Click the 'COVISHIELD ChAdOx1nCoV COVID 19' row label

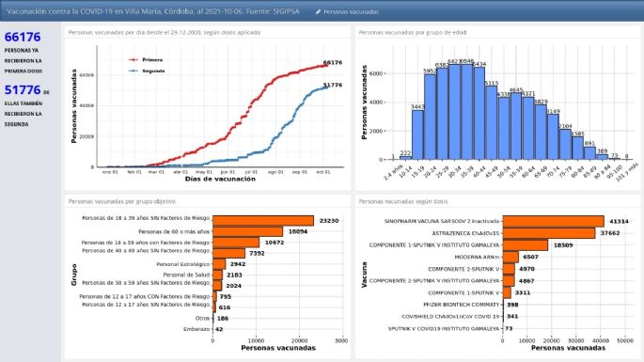[451, 317]
